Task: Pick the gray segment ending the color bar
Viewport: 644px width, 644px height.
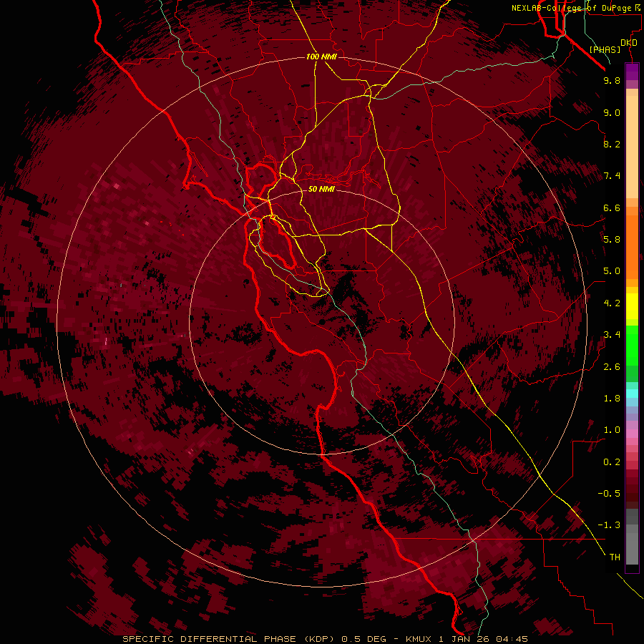Action: coord(632,549)
